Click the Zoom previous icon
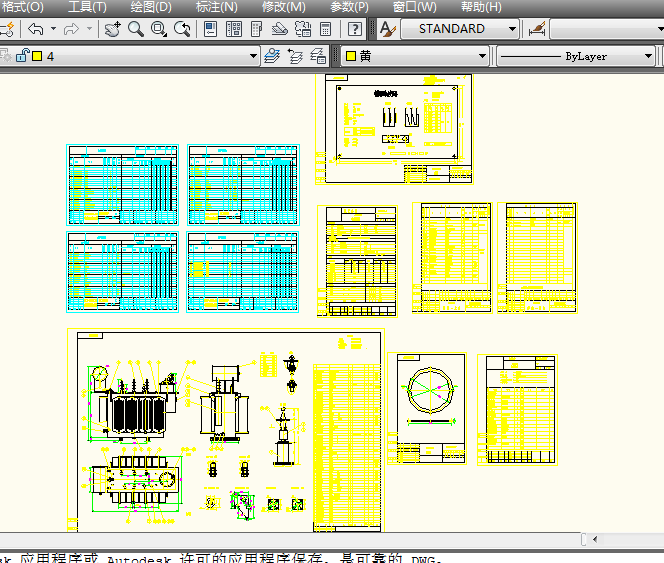The width and height of the screenshot is (664, 563). pyautogui.click(x=182, y=29)
